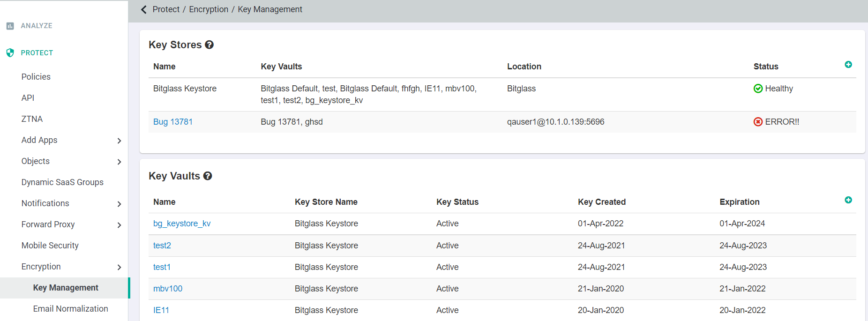This screenshot has width=868, height=321.
Task: Click the green Healthy status icon
Action: point(758,89)
